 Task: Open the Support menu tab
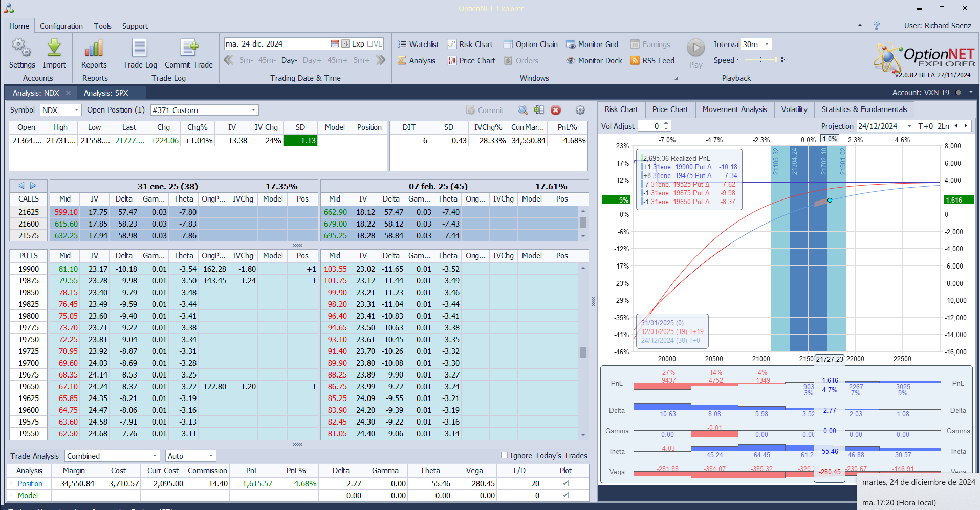coord(135,26)
